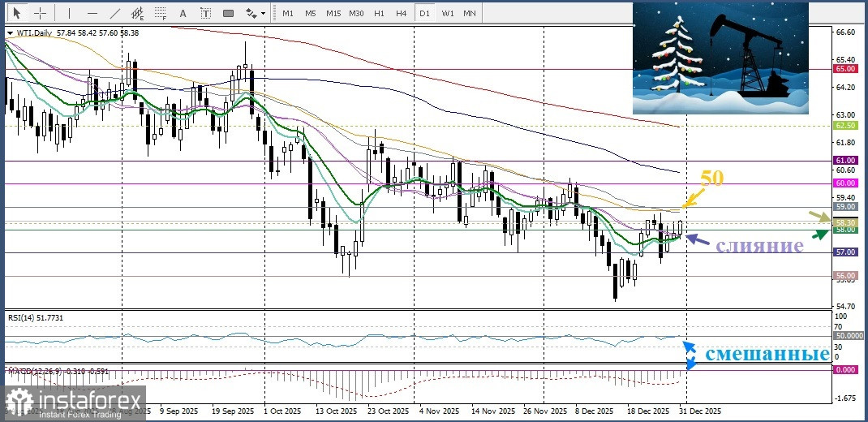Image resolution: width=868 pixels, height=422 pixels.
Task: Switch to the M1 timeframe
Action: (x=288, y=13)
